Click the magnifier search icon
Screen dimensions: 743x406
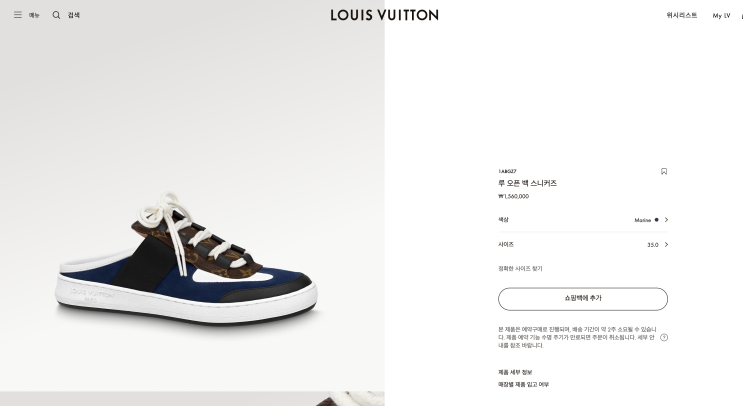click(56, 15)
